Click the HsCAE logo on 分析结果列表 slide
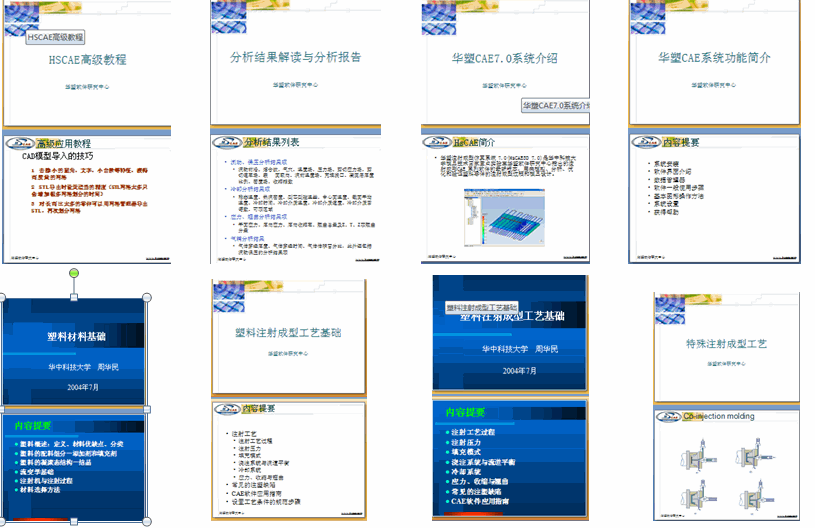Image resolution: width=815 pixels, height=528 pixels. coord(227,142)
